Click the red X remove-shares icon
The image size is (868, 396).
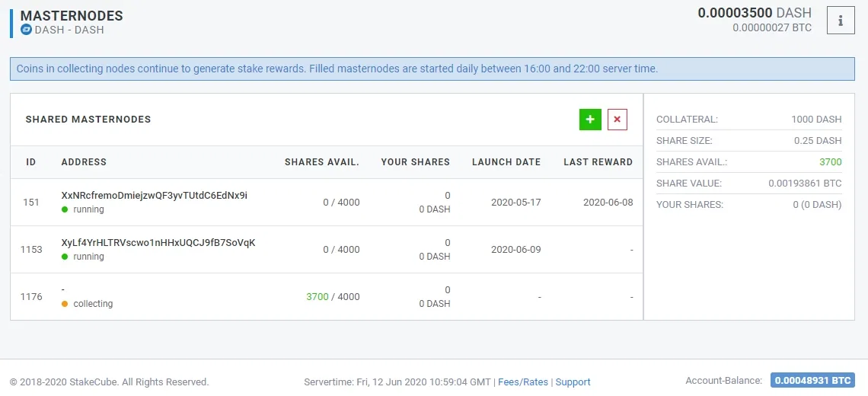pos(617,120)
